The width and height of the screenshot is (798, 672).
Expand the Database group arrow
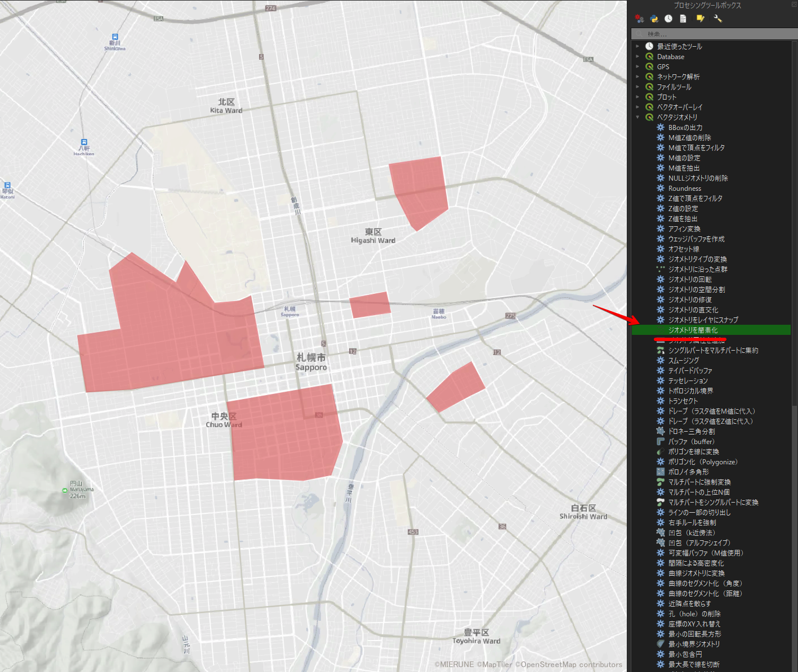(637, 56)
